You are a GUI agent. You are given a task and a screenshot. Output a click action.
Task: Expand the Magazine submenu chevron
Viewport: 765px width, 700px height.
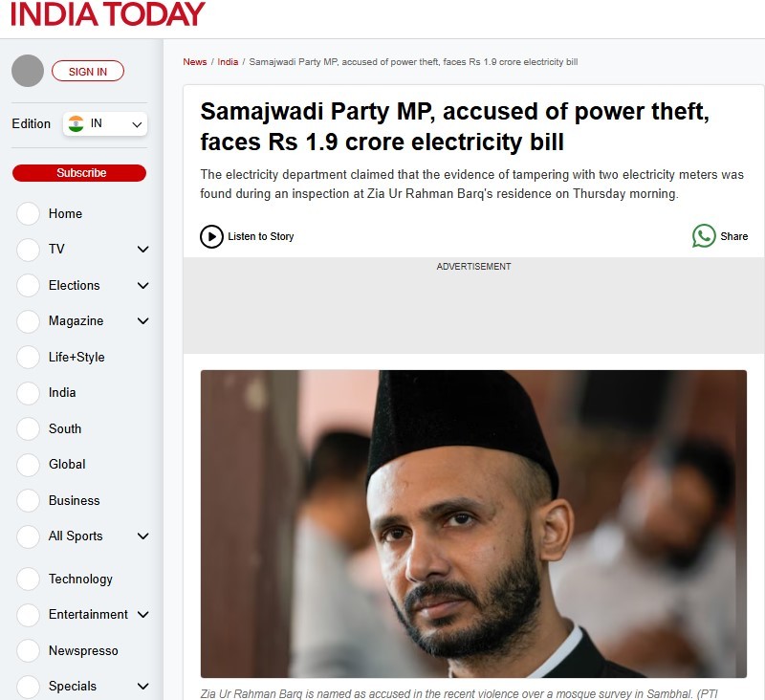(142, 321)
